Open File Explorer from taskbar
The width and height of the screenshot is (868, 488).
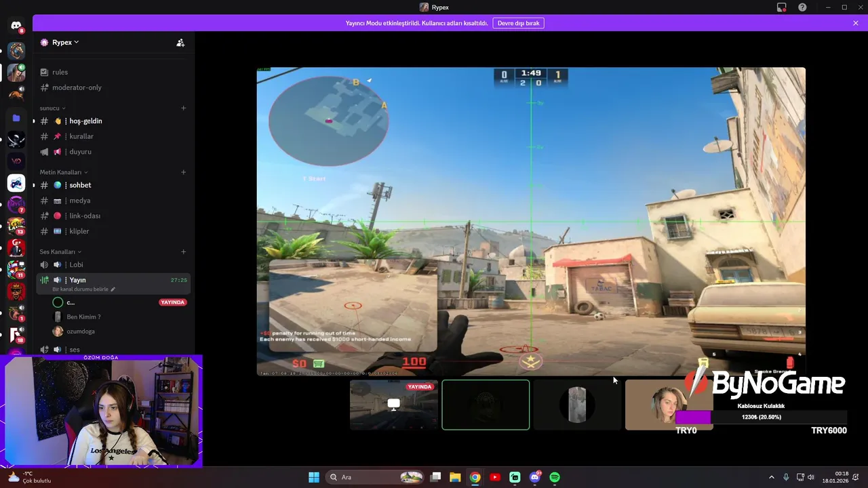pyautogui.click(x=455, y=477)
